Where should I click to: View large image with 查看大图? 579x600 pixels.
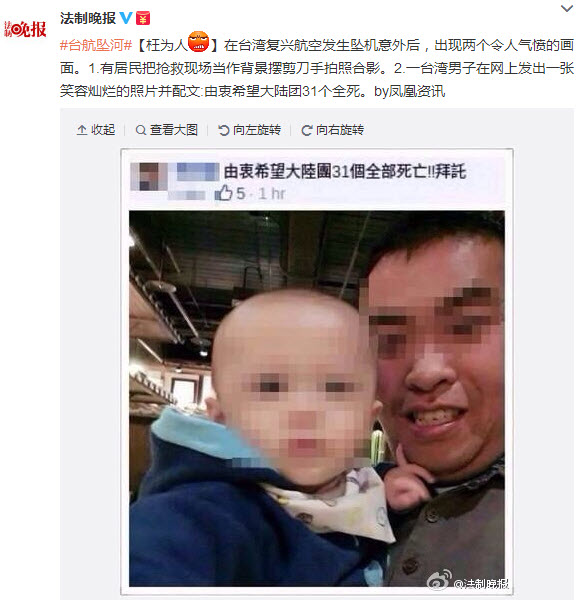pyautogui.click(x=167, y=130)
